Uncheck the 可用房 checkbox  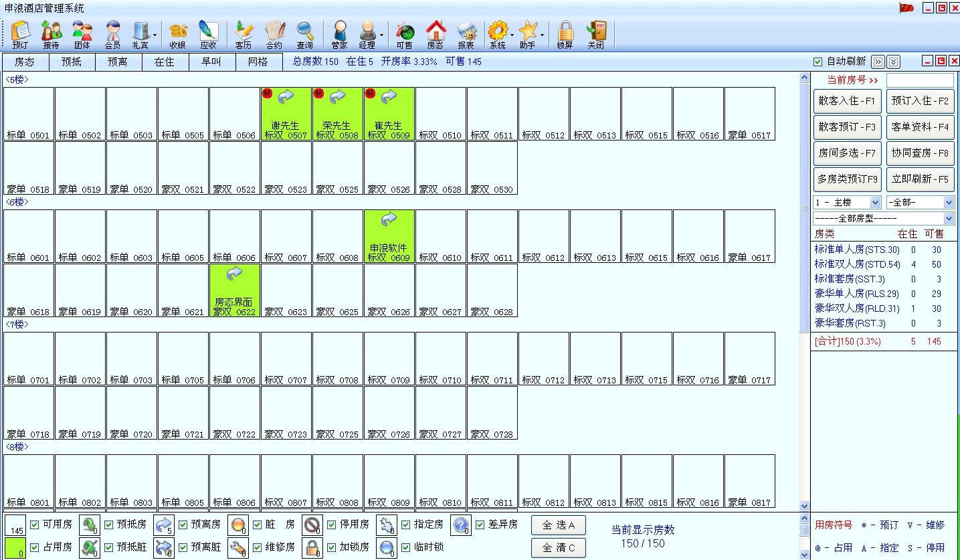point(35,525)
